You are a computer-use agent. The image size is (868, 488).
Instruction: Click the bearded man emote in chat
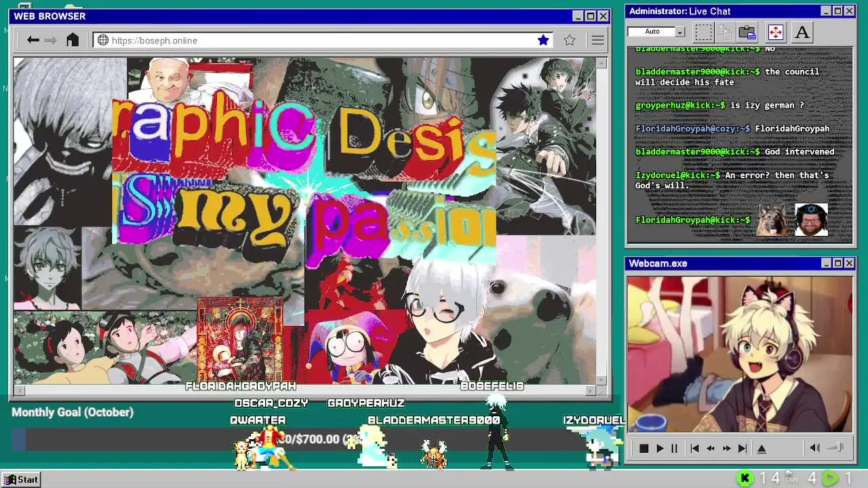[x=811, y=220]
